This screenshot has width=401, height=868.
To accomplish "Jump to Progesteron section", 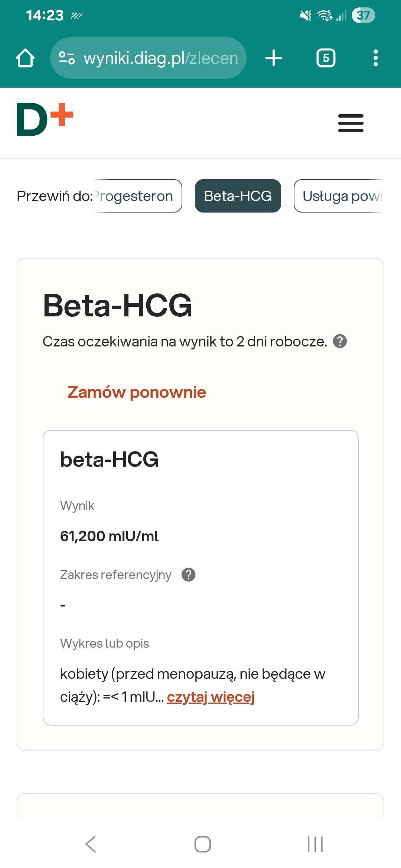I will click(x=137, y=196).
